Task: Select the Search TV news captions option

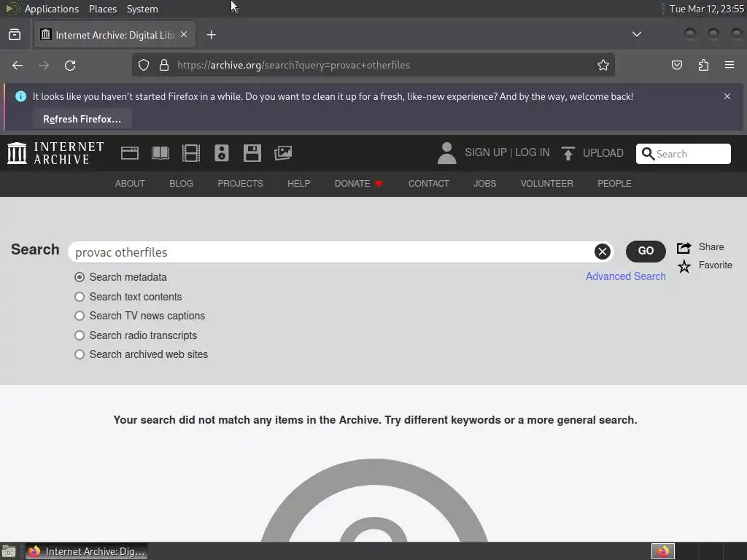Action: pos(80,316)
